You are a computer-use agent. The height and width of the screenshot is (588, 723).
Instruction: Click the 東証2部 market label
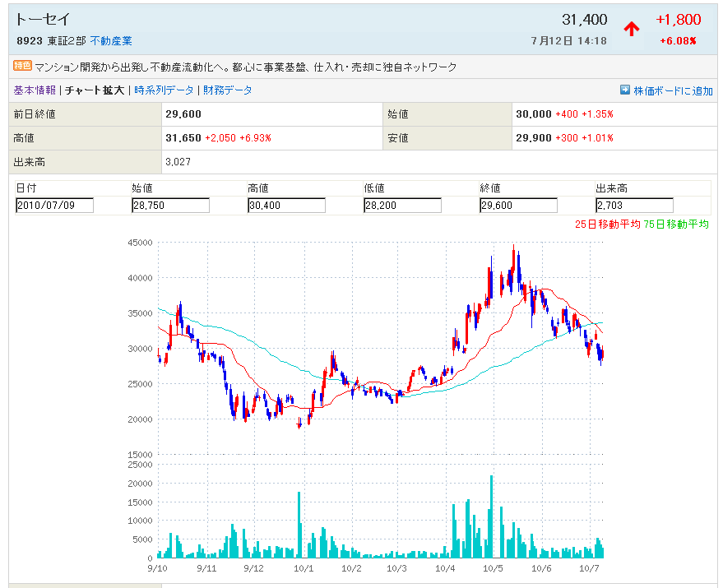pyautogui.click(x=67, y=41)
